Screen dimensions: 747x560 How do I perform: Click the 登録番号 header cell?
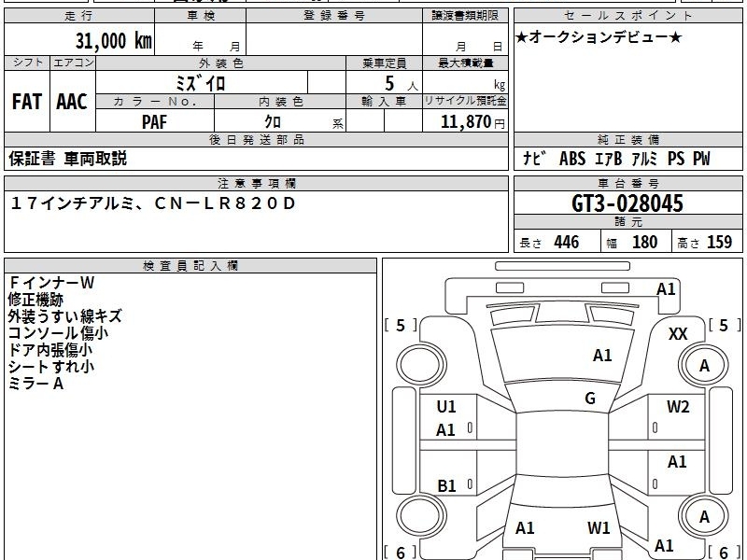point(334,16)
